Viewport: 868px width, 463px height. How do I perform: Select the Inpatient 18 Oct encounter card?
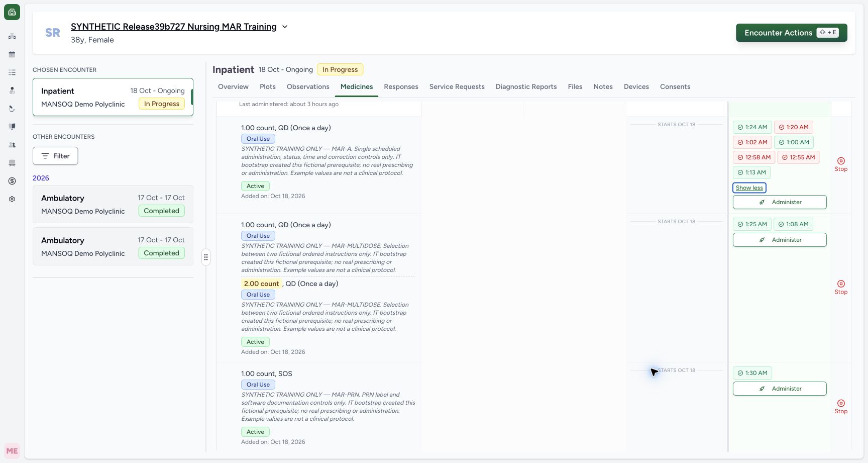[x=113, y=97]
